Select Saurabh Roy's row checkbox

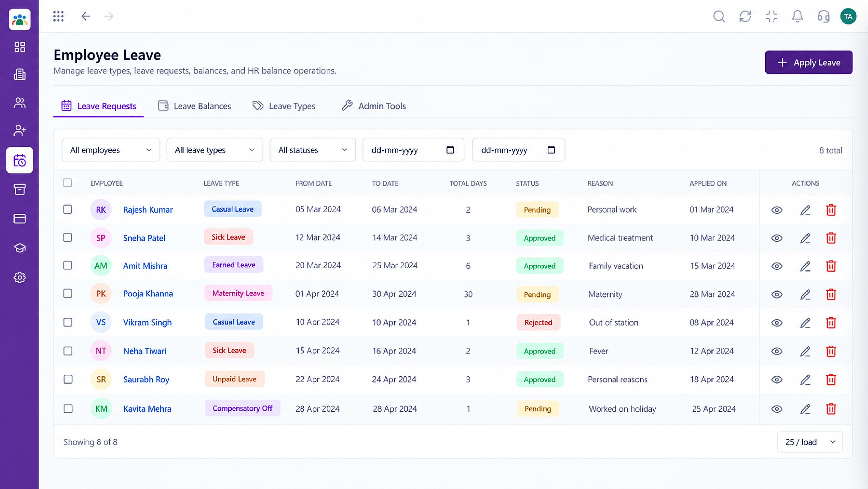[x=68, y=379]
